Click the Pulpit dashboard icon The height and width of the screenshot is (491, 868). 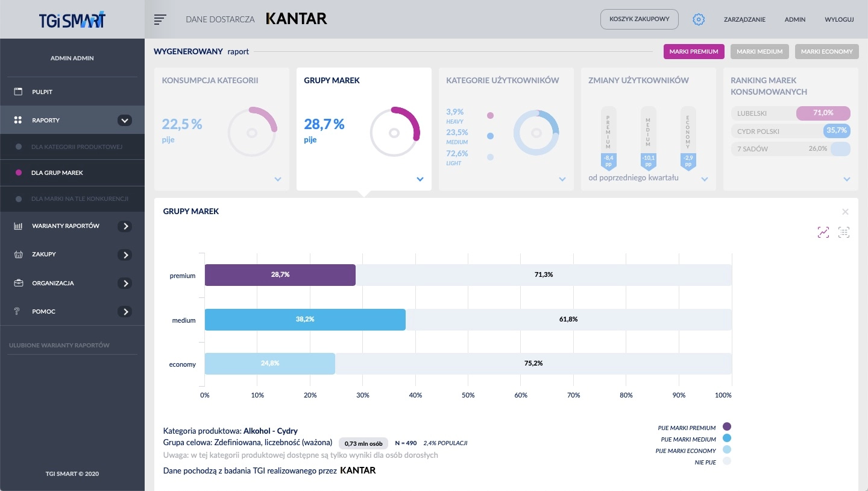coord(18,92)
